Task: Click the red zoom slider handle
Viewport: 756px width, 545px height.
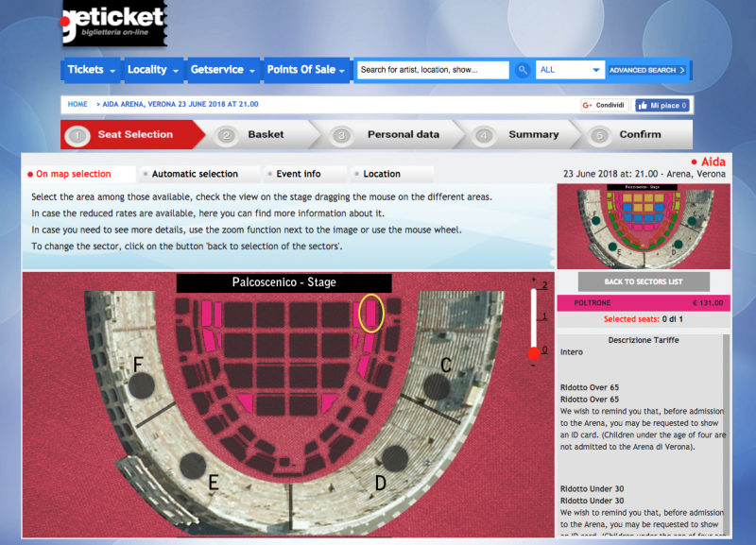Action: coord(534,353)
